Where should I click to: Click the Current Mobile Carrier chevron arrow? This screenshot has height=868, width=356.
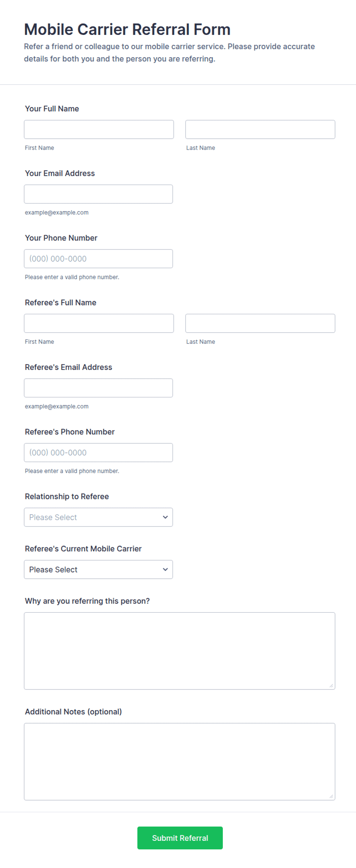[x=165, y=569]
